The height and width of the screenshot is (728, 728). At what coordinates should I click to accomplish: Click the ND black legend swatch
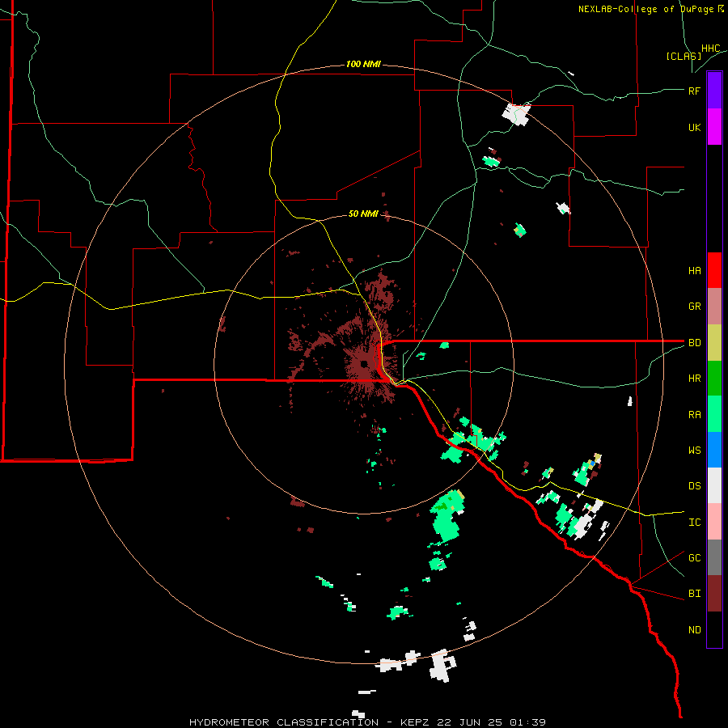(x=714, y=629)
